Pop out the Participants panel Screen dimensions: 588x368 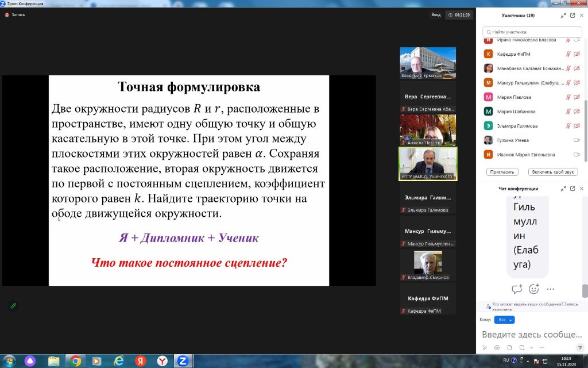(x=572, y=16)
